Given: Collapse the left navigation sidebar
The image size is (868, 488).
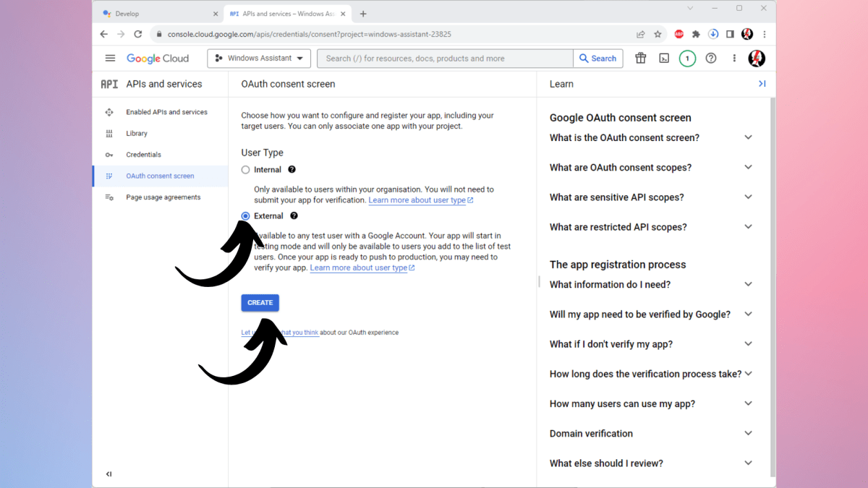Looking at the screenshot, I should click(x=109, y=474).
